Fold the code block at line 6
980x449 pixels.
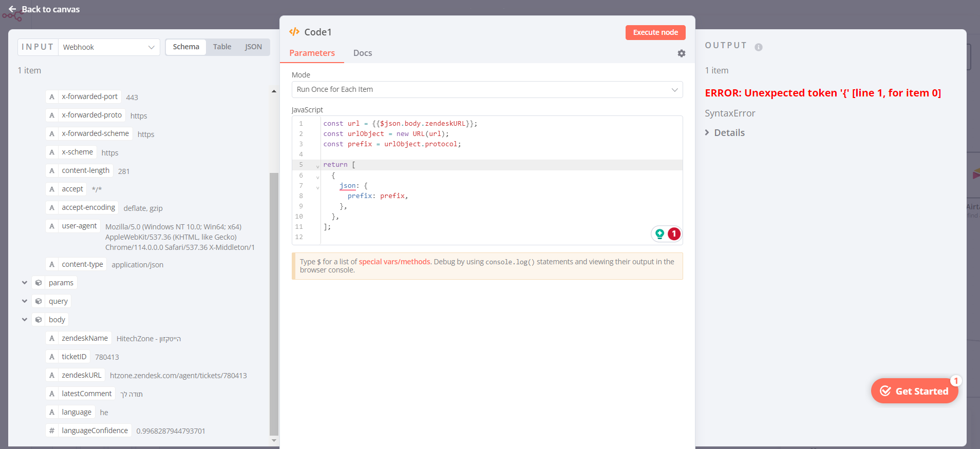point(317,177)
